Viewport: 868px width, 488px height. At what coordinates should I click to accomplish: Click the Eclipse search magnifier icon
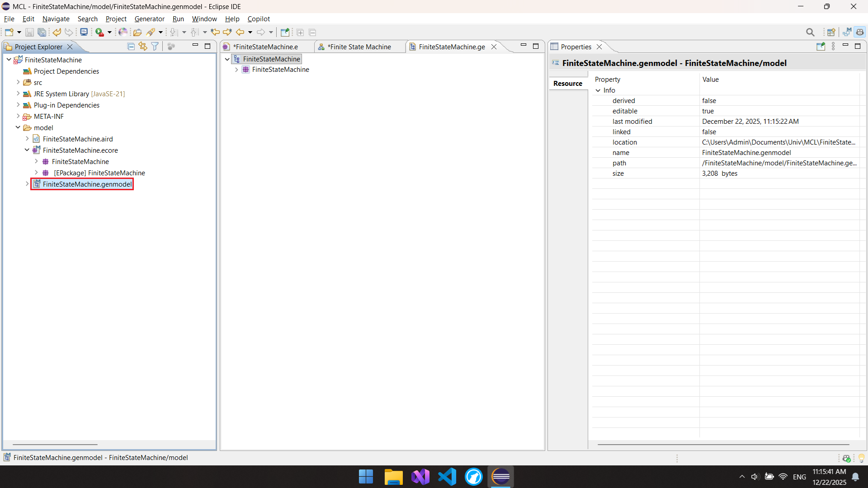810,32
